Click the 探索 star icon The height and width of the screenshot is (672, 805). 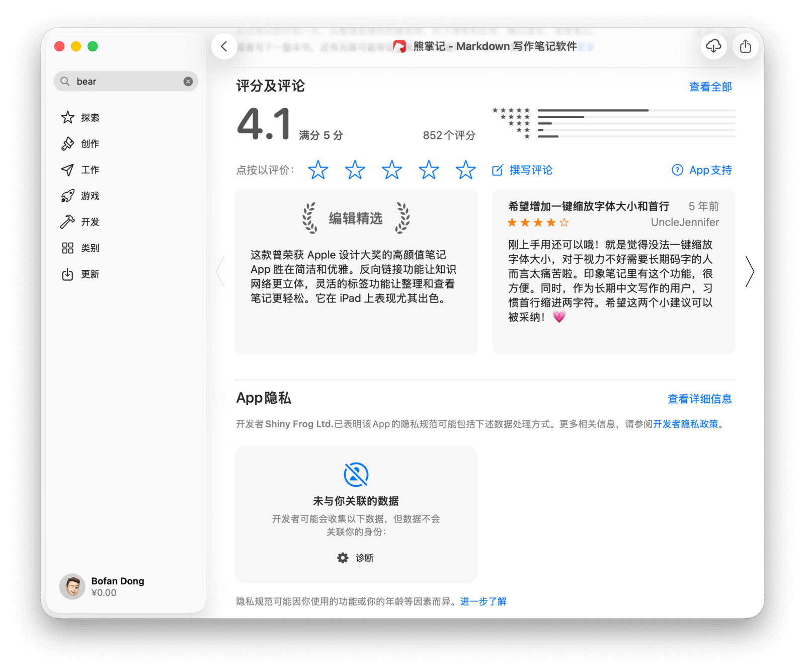(68, 118)
